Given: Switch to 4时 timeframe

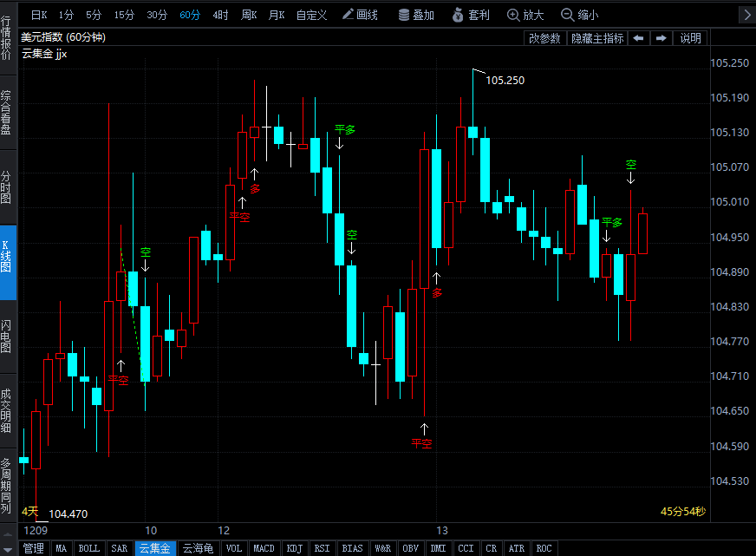Looking at the screenshot, I should click(x=220, y=15).
